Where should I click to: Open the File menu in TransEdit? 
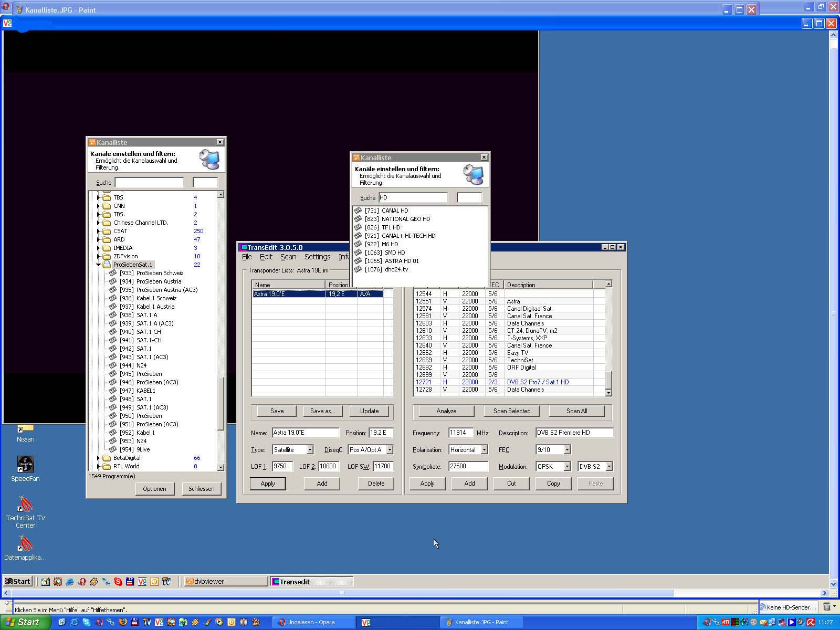pos(247,257)
